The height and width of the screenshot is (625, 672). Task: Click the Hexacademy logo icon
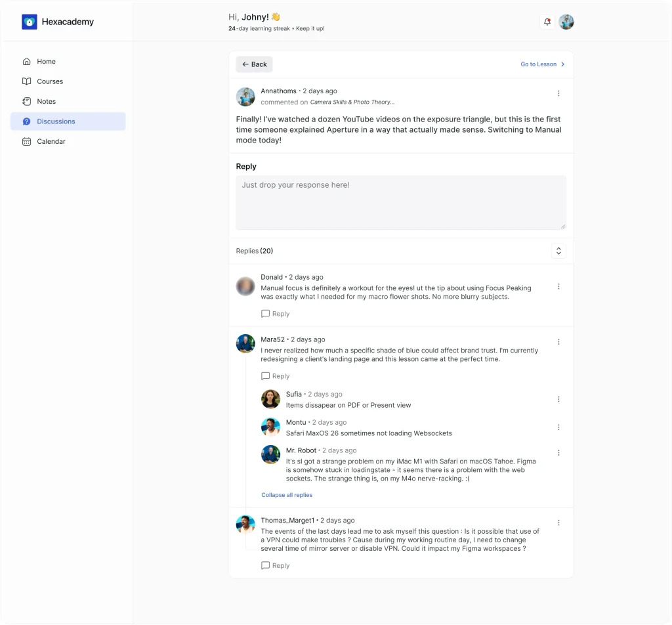[x=29, y=22]
